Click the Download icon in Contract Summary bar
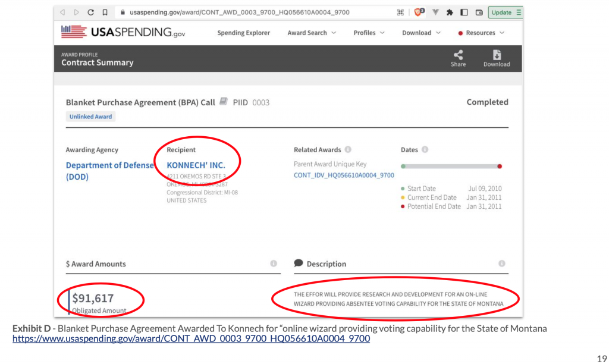The width and height of the screenshot is (609, 364). pyautogui.click(x=497, y=58)
